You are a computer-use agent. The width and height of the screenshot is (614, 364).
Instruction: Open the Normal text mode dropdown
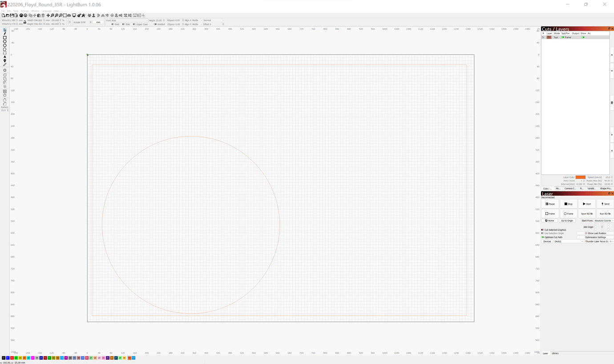213,20
